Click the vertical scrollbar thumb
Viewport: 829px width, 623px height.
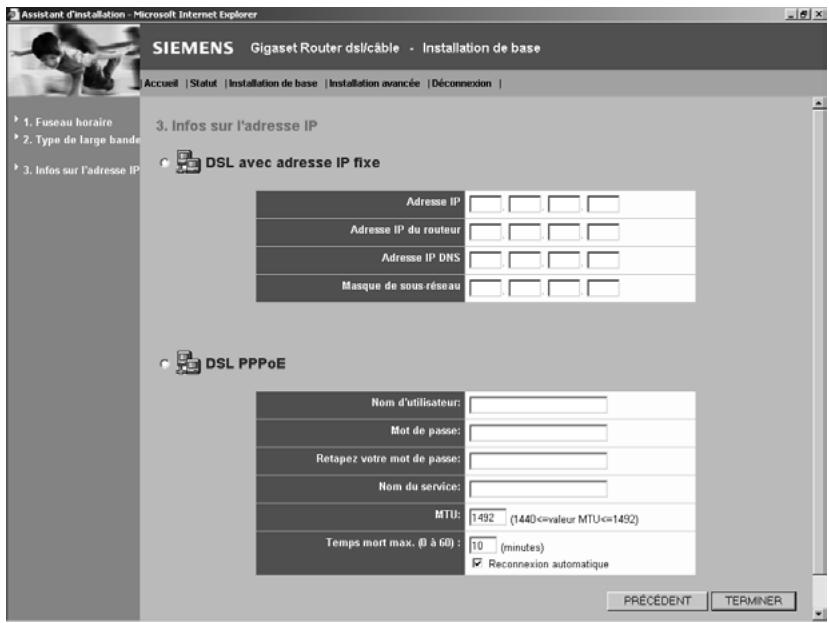(x=819, y=341)
